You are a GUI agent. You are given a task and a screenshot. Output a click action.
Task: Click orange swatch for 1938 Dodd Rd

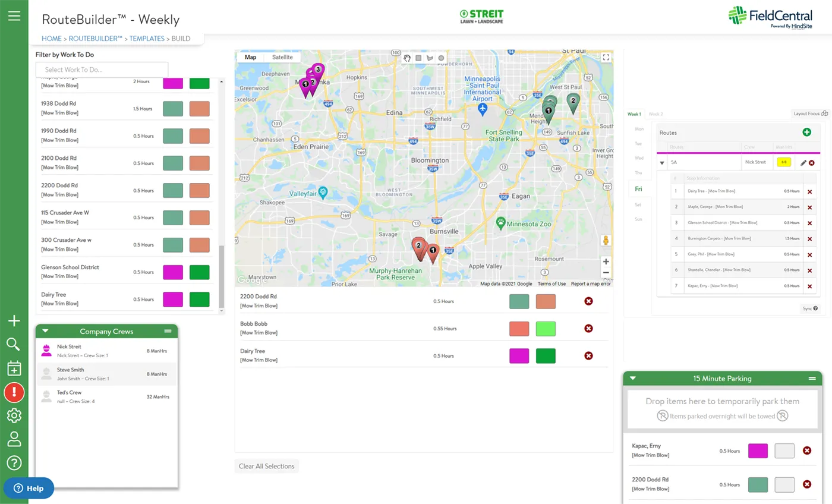[199, 109]
